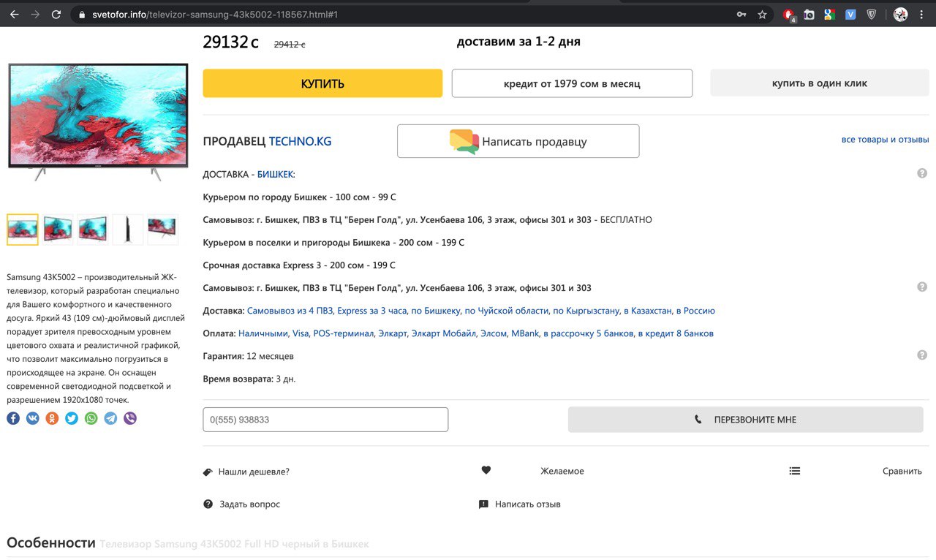Screen dimensions: 936x560
Task: Click Сравнить compare link
Action: tap(902, 471)
